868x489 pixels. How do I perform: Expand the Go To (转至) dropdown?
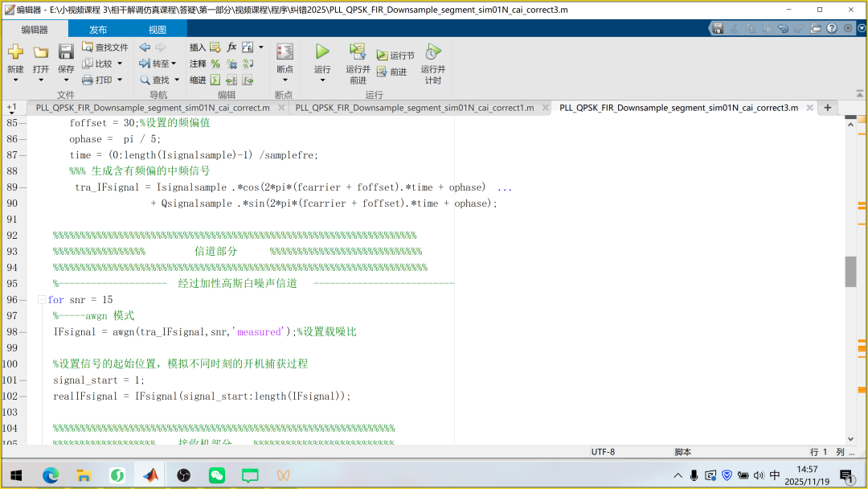click(174, 64)
